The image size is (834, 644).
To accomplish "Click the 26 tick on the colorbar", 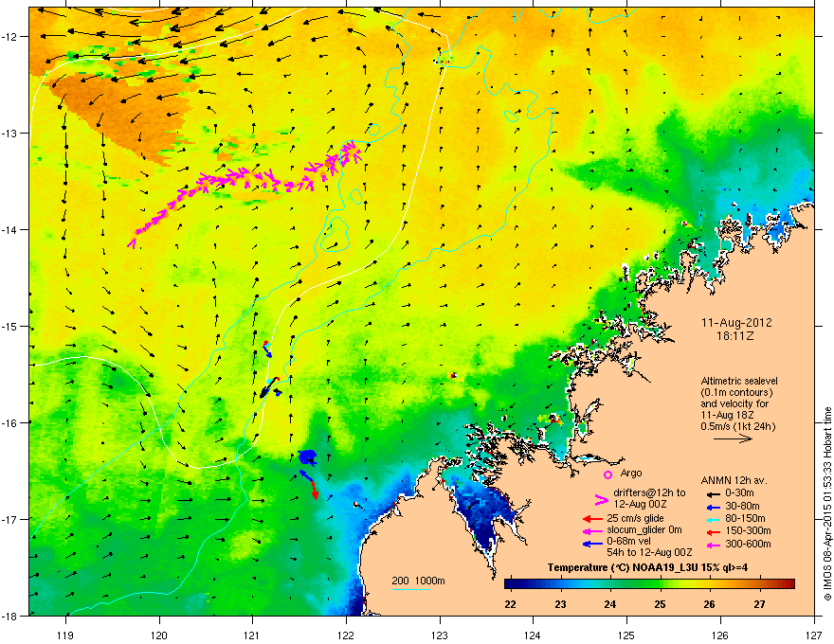I will (709, 604).
